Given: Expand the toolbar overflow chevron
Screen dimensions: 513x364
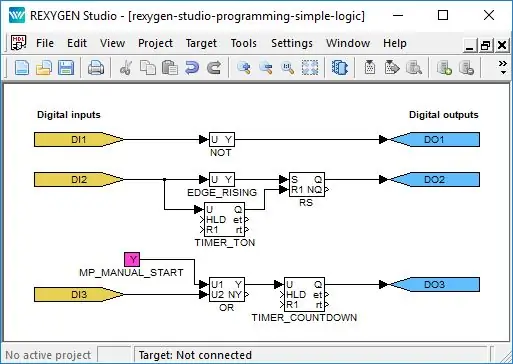Looking at the screenshot, I should point(503,67).
